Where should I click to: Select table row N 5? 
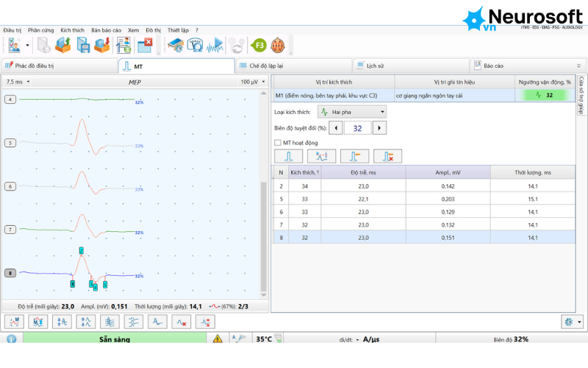click(x=423, y=199)
